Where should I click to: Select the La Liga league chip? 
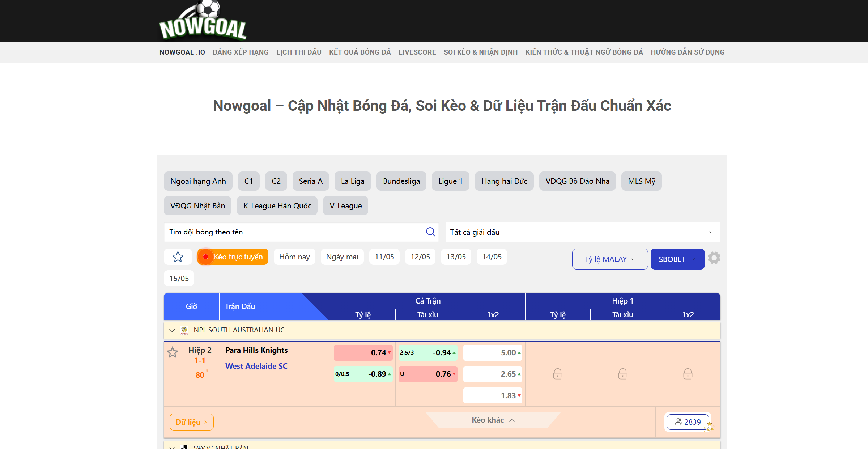point(353,181)
